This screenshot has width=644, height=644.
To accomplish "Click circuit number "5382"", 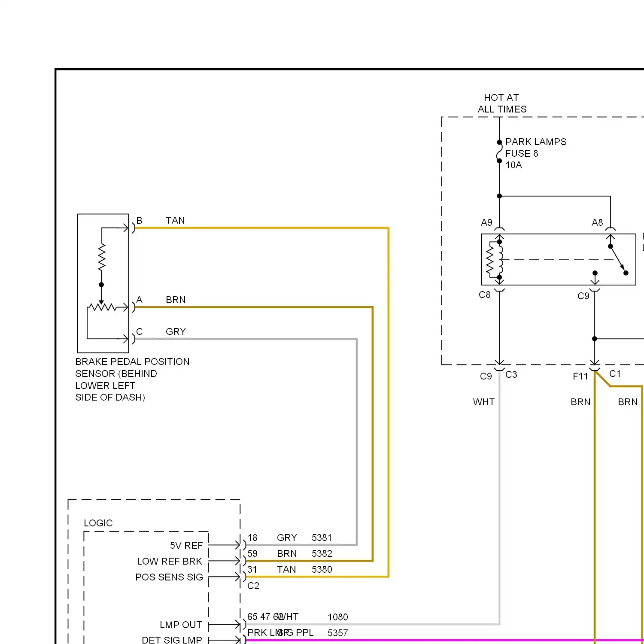I will click(322, 553).
